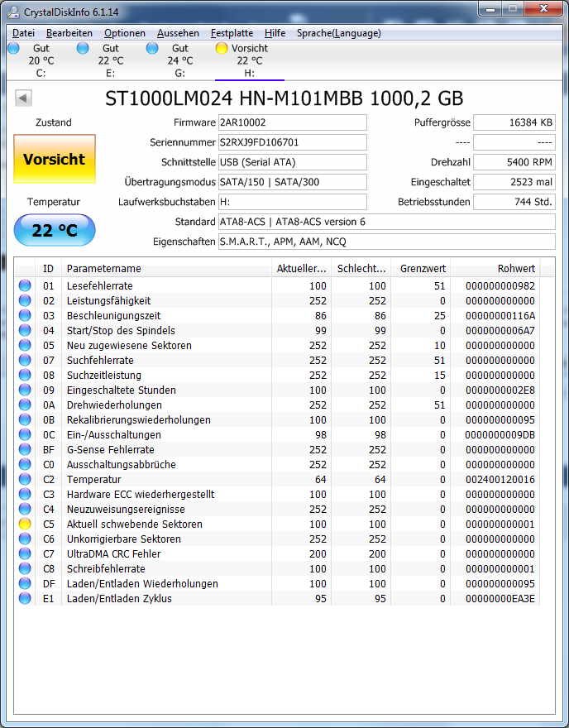Open the Hilfe menu
The image size is (569, 728).
coord(275,33)
